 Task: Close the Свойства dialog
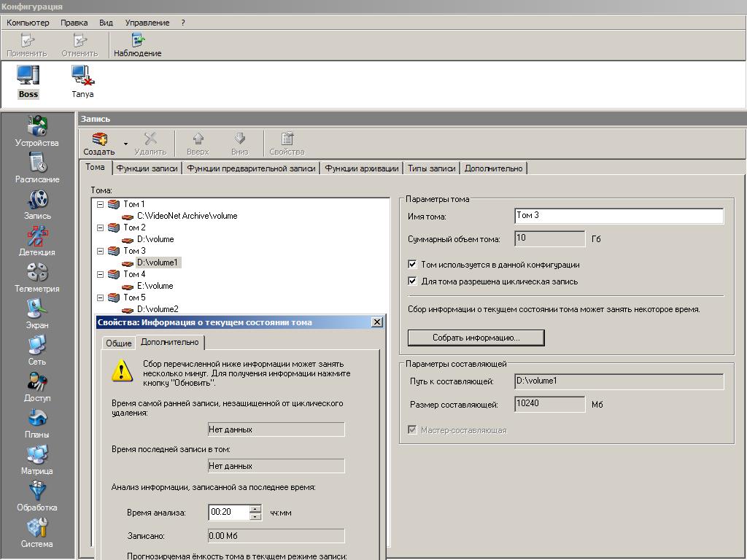point(377,322)
